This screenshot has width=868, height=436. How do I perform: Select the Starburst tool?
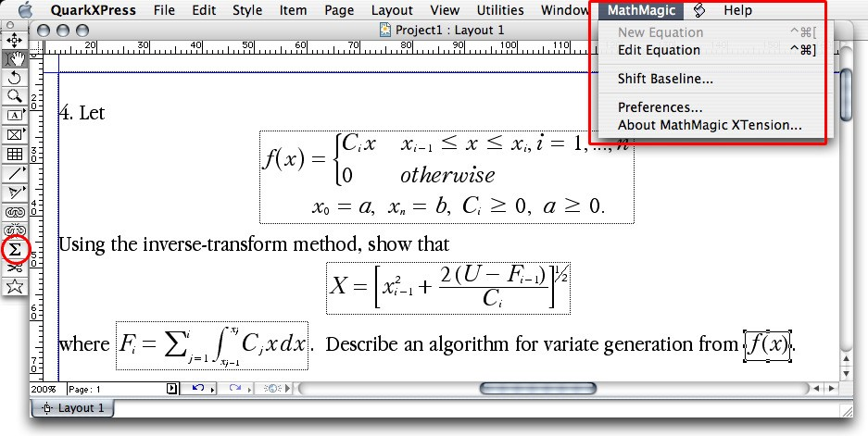click(x=14, y=287)
